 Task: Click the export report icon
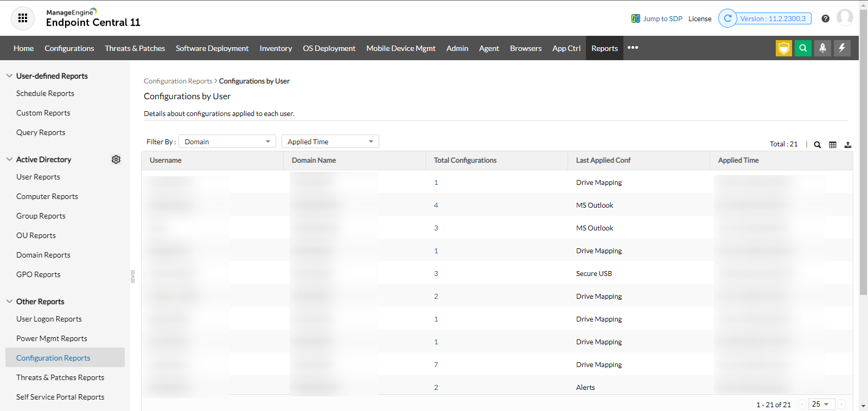pos(848,145)
